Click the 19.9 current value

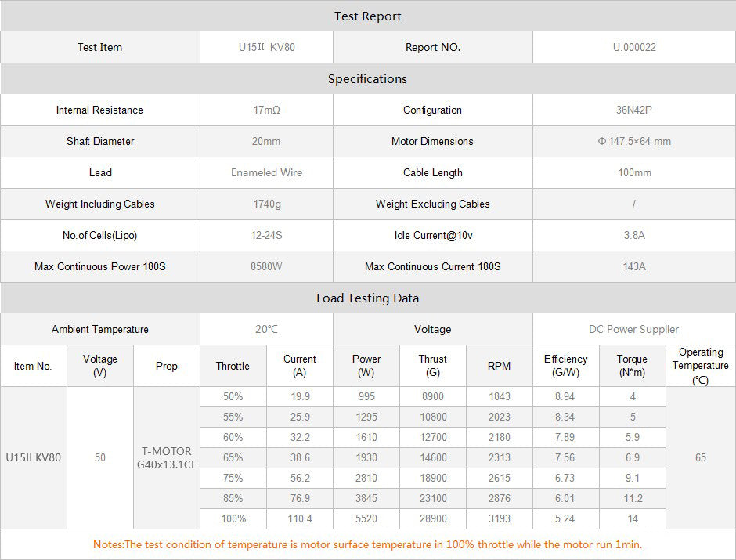click(x=300, y=396)
